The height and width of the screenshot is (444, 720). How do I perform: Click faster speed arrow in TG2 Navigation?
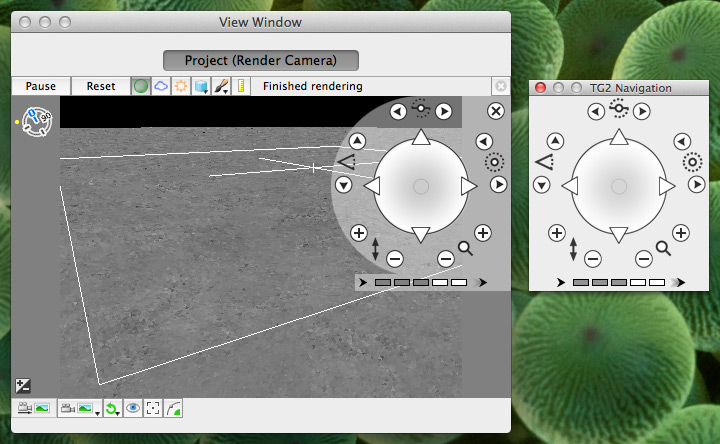(x=679, y=282)
